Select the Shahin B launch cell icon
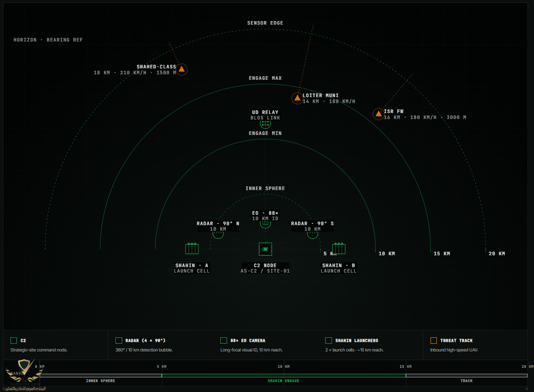Image resolution: width=534 pixels, height=392 pixels. coord(339,248)
